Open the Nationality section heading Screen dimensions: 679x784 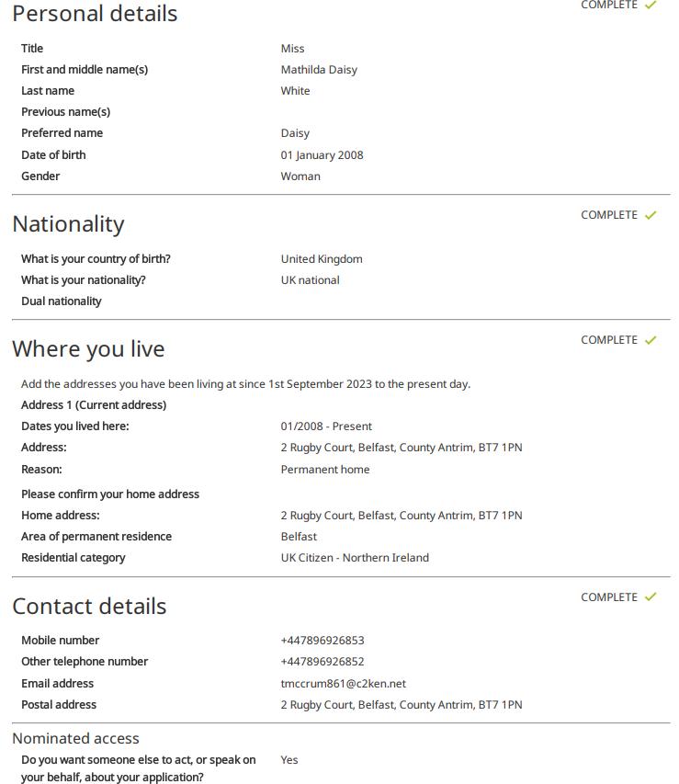68,224
